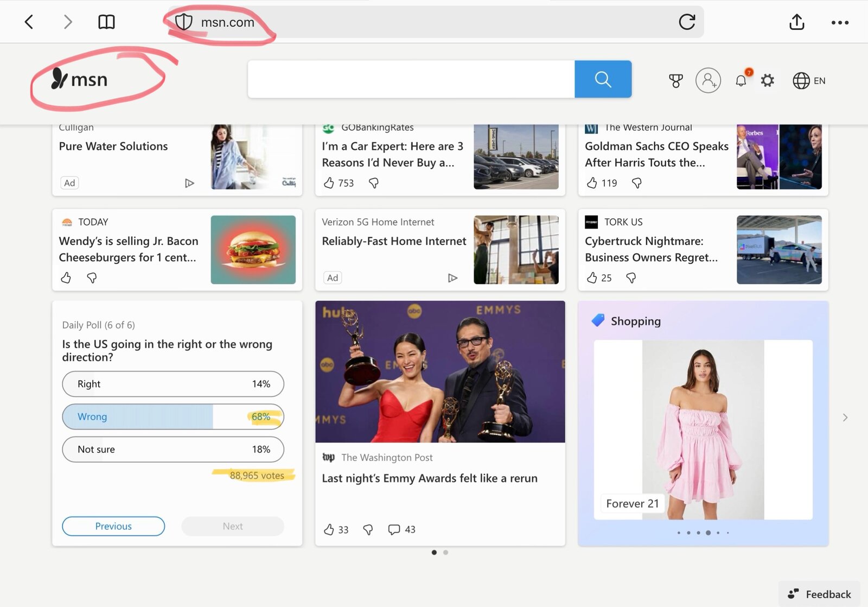The image size is (868, 607).
Task: Click the parking lot cars thumbnail
Action: point(516,157)
